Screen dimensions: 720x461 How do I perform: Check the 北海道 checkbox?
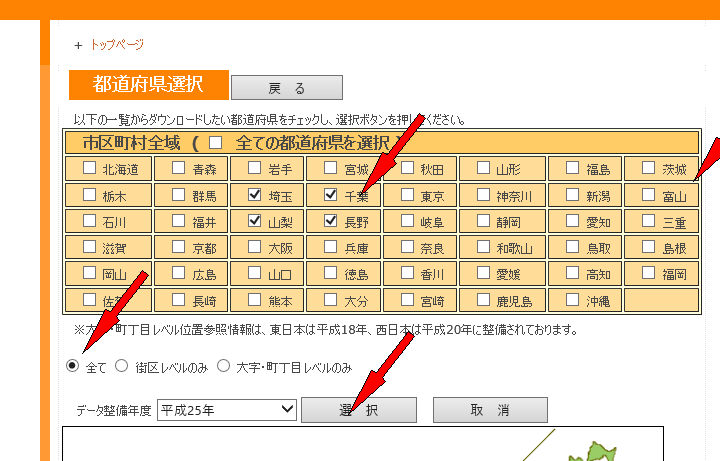(90, 169)
